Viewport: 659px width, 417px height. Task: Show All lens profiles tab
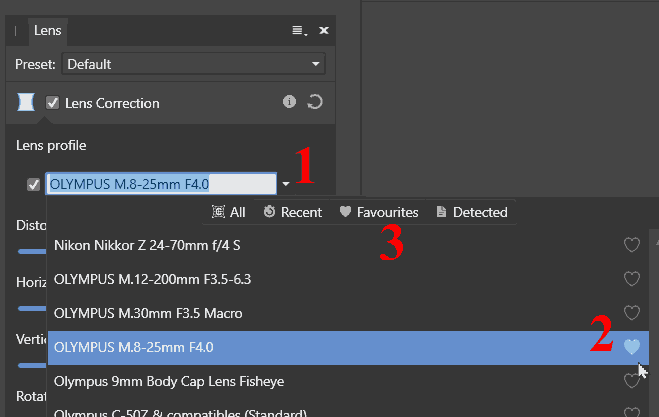click(x=229, y=212)
